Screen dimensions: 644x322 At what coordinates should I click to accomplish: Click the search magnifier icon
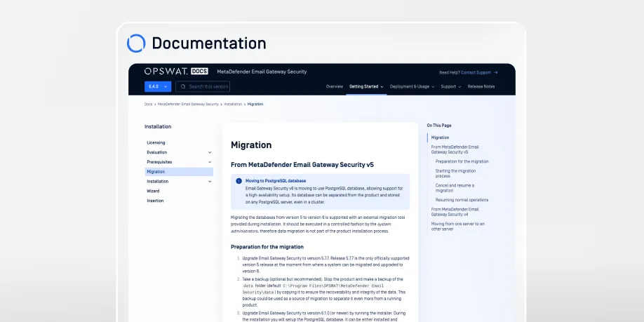[x=183, y=87]
